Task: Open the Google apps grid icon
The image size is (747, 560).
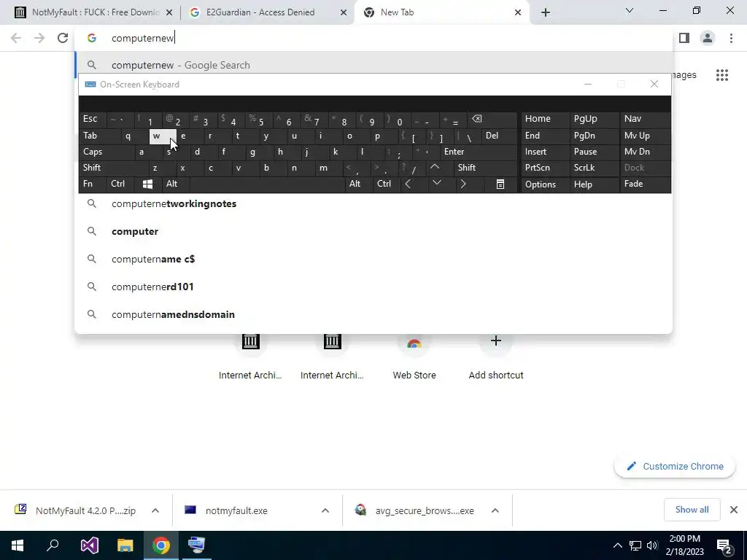Action: pos(721,75)
